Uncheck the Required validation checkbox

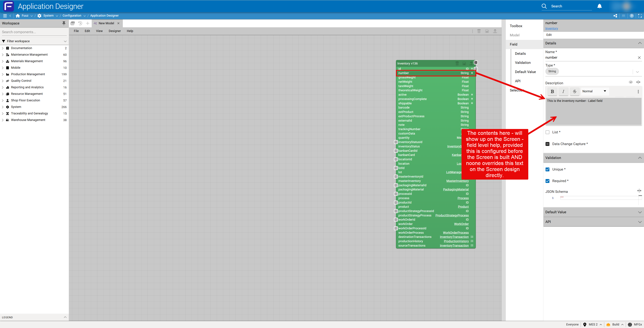click(548, 181)
